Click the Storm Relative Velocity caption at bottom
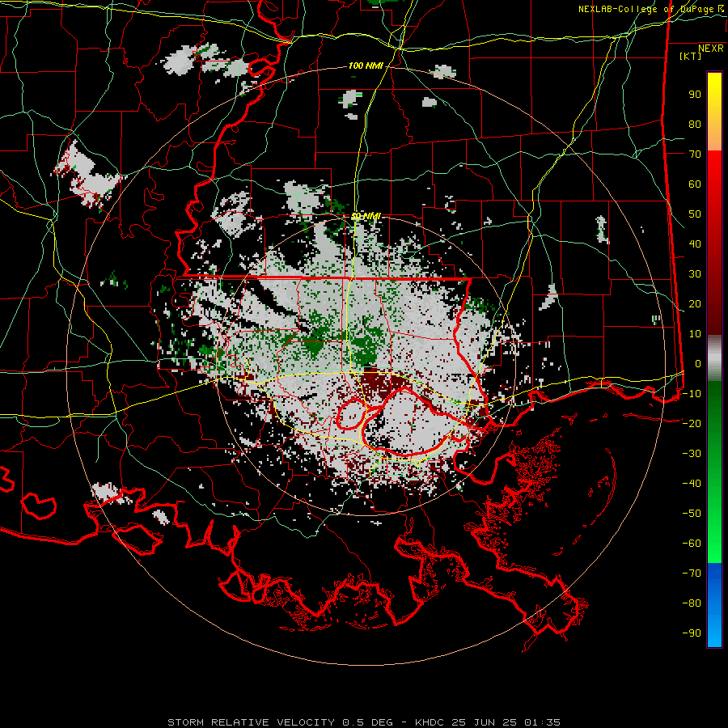Viewport: 728px width, 728px height. [x=363, y=722]
